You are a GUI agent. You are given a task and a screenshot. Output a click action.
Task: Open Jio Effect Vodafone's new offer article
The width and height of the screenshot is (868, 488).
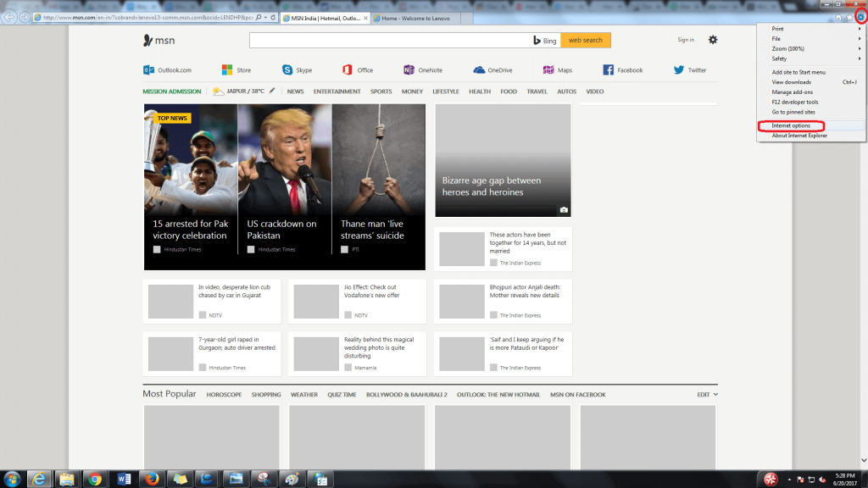(x=358, y=301)
